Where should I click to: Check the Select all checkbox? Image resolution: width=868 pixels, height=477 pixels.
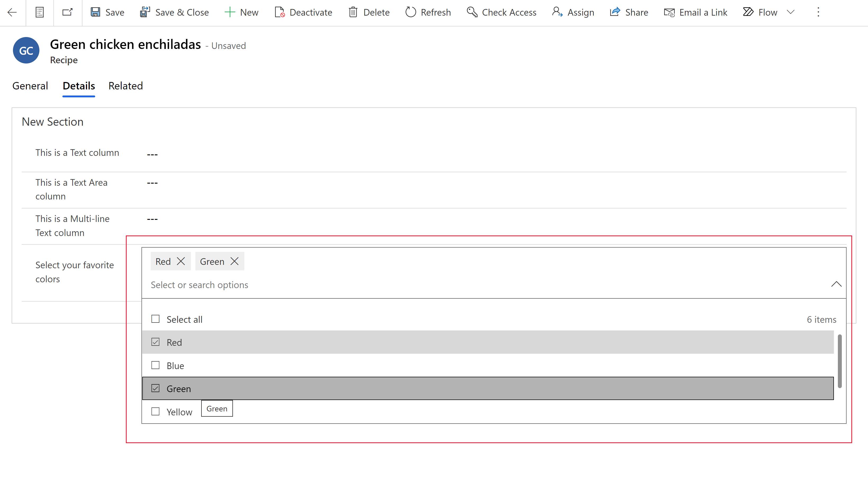click(x=155, y=319)
